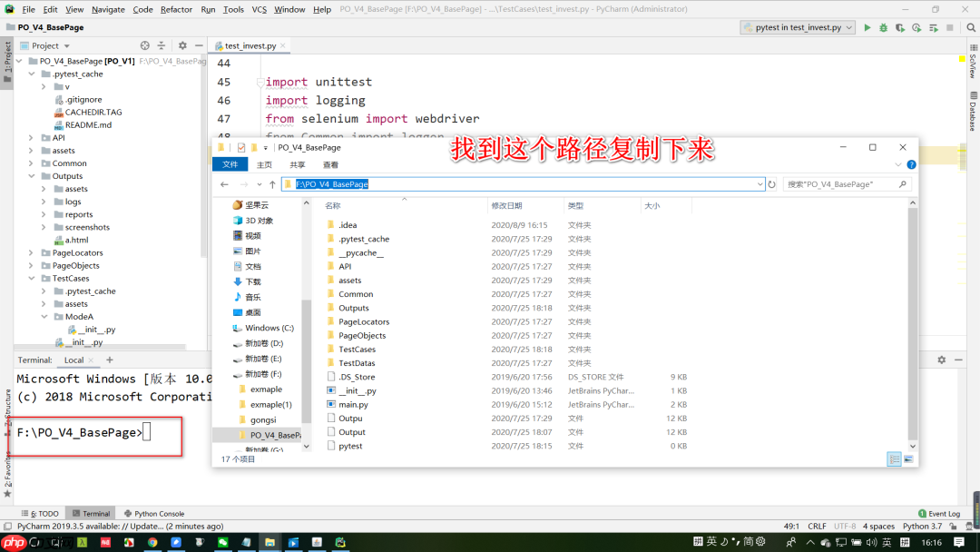Open the Project panel settings gear
The image size is (980, 552).
181,44
